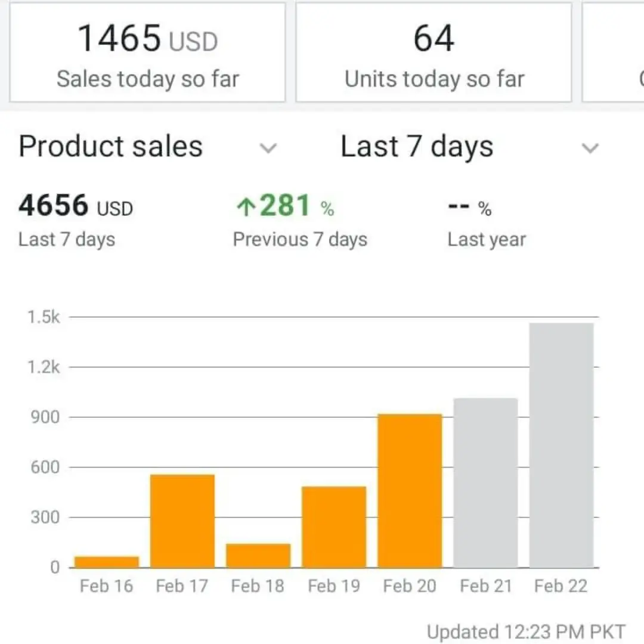Image resolution: width=644 pixels, height=644 pixels.
Task: Tap the green up arrow icon
Action: pos(246,206)
